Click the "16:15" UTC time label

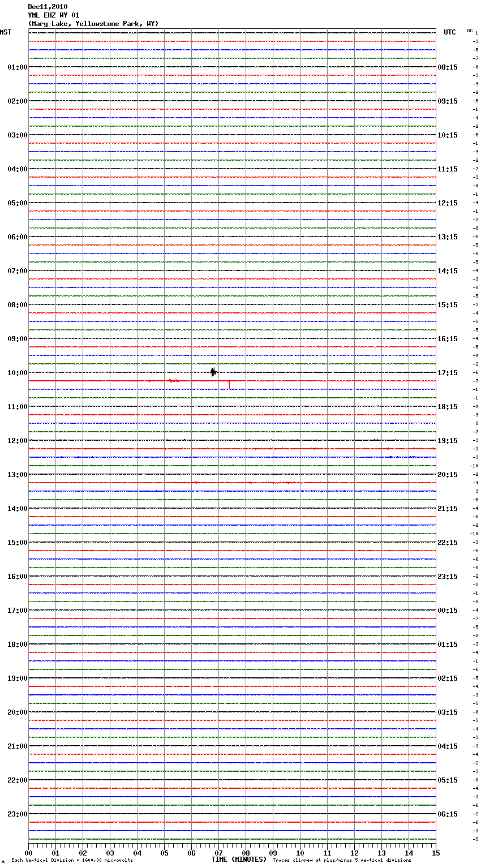[448, 339]
